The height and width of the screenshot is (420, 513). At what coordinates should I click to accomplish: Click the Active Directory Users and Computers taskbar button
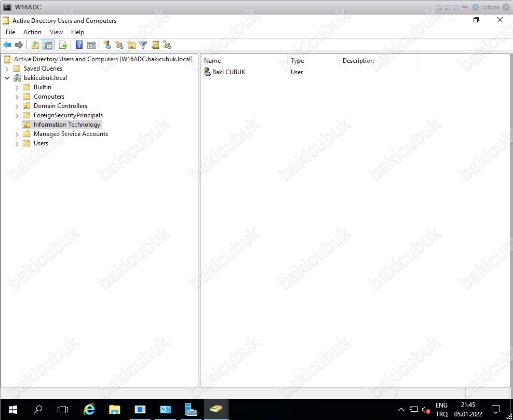[216, 409]
